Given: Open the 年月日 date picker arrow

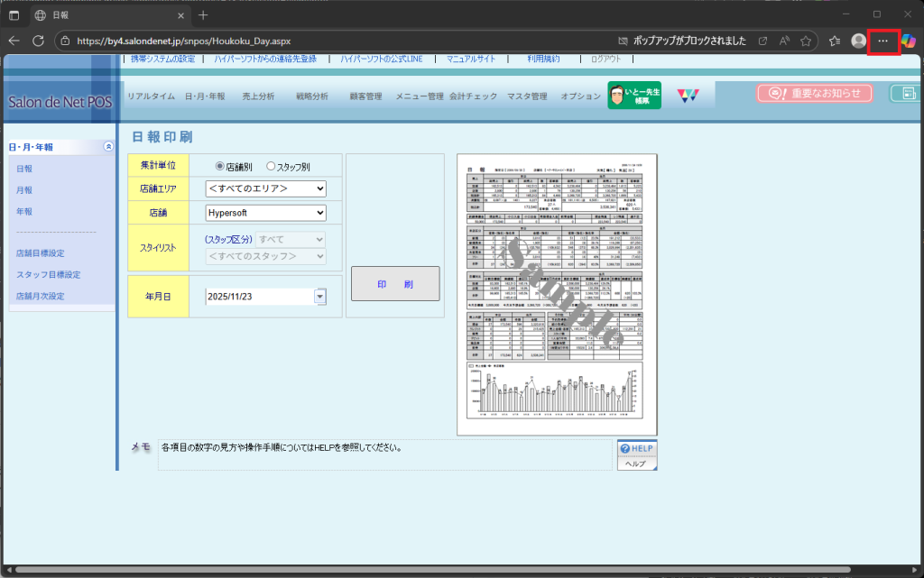Looking at the screenshot, I should pos(319,296).
